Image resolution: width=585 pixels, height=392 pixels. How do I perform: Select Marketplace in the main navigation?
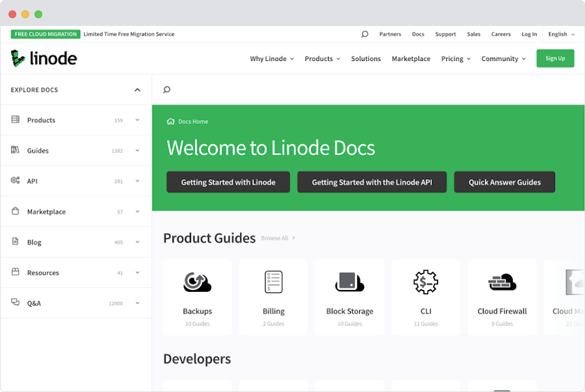[x=411, y=58]
